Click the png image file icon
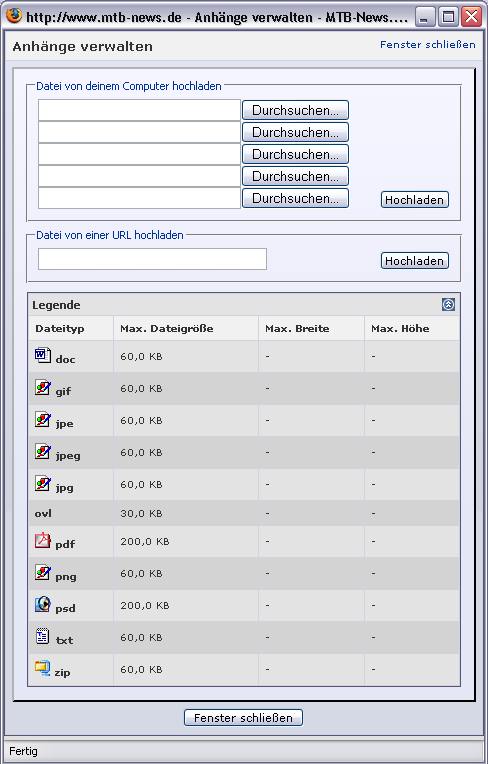 43,572
